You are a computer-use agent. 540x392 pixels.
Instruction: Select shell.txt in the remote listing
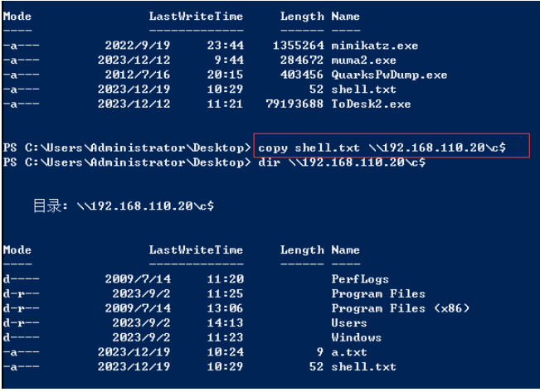point(363,366)
